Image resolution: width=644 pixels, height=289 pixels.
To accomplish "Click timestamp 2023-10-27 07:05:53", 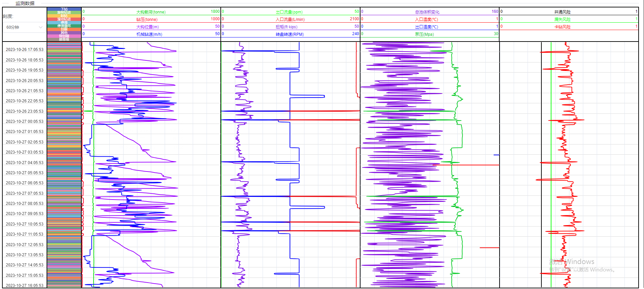I will point(25,193).
